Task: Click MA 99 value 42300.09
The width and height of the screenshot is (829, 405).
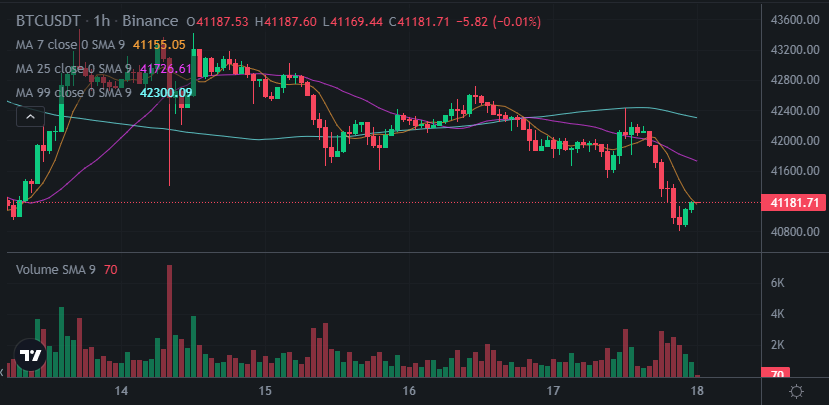Action: pyautogui.click(x=165, y=93)
